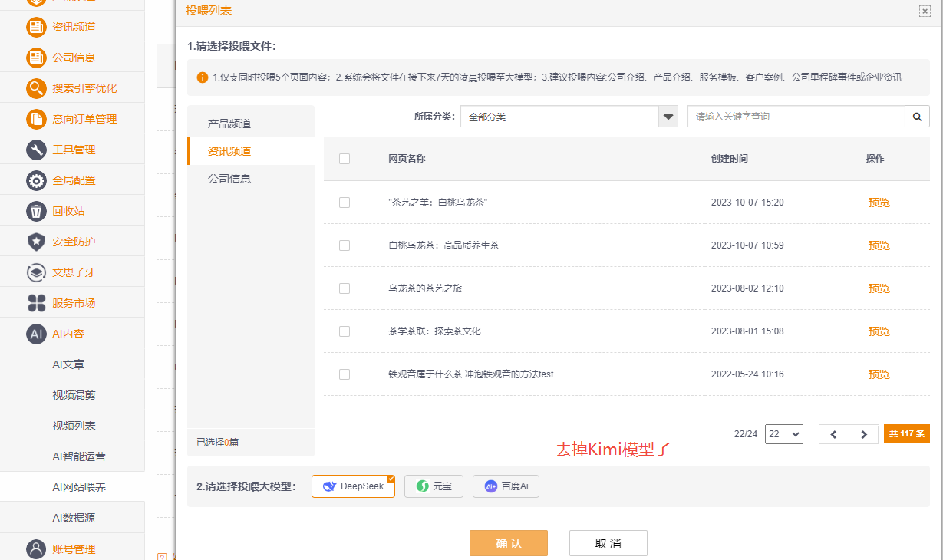Open 预览 for 茶学茶联：探索茶文化

pyautogui.click(x=879, y=331)
